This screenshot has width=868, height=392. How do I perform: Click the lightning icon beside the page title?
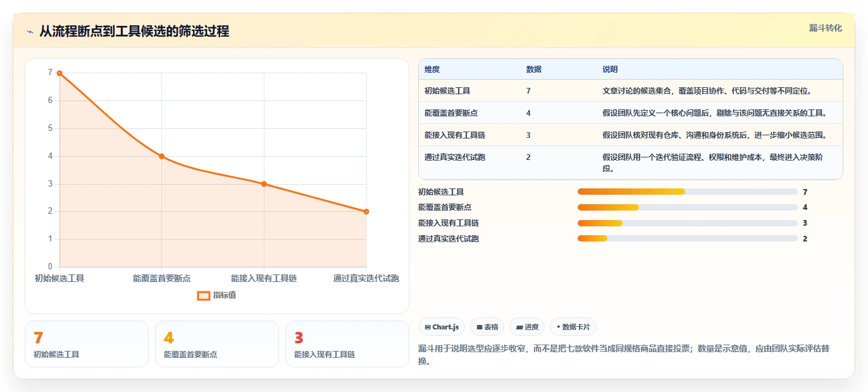(x=30, y=32)
